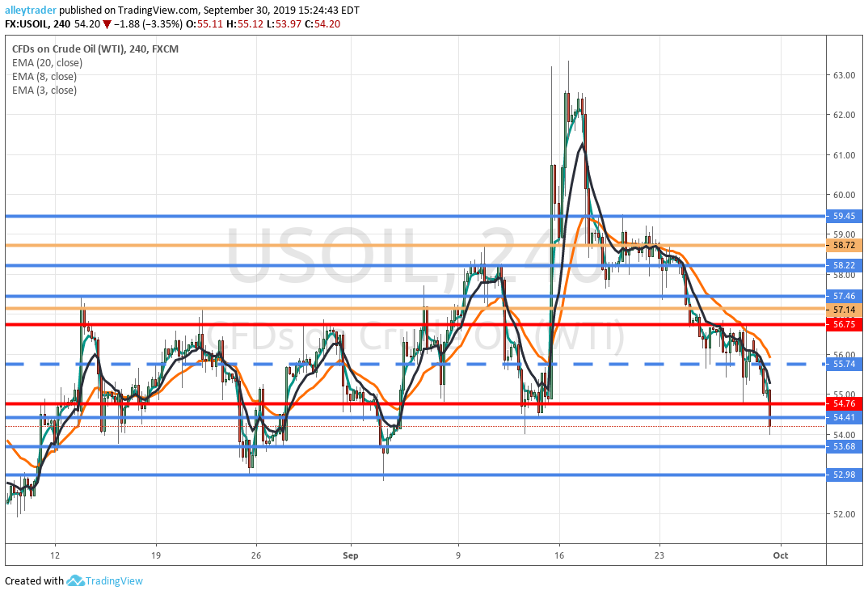Open the TradingView link at bottom

click(x=114, y=580)
